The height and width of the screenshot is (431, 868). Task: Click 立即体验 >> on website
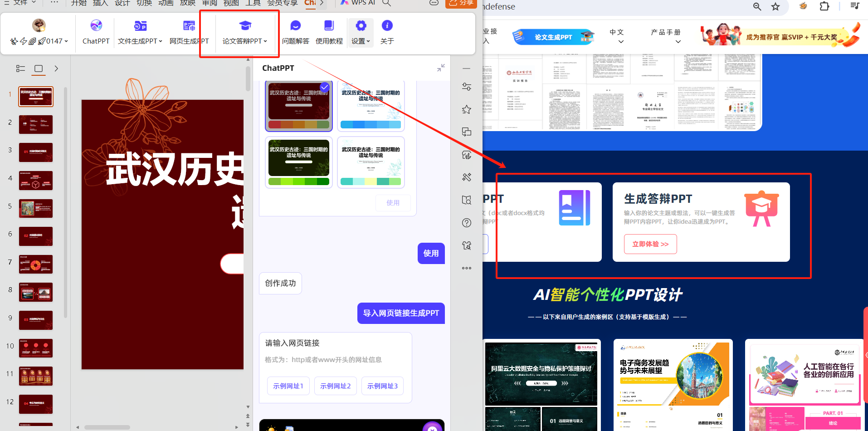[x=650, y=244]
